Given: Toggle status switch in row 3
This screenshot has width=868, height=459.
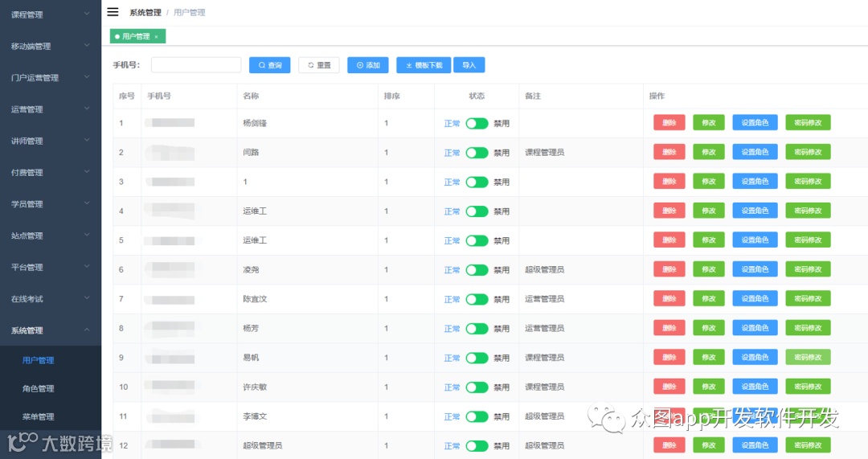Looking at the screenshot, I should point(477,182).
